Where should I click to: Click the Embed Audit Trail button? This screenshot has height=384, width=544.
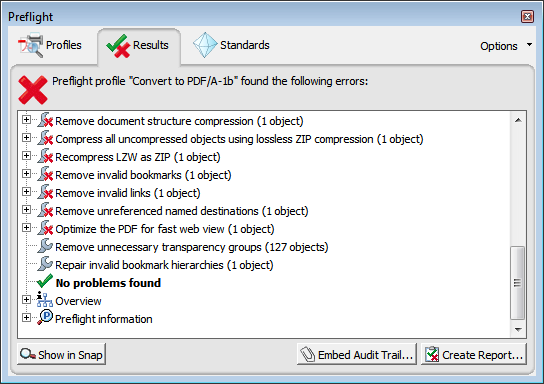point(357,354)
